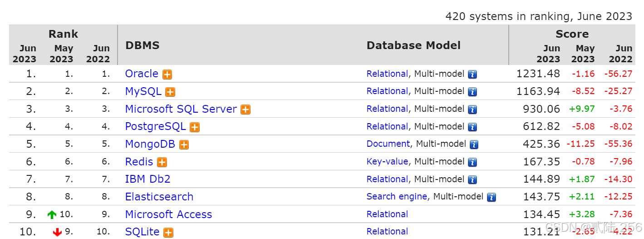Click the Score column header
This screenshot has height=239, width=644.
(572, 34)
